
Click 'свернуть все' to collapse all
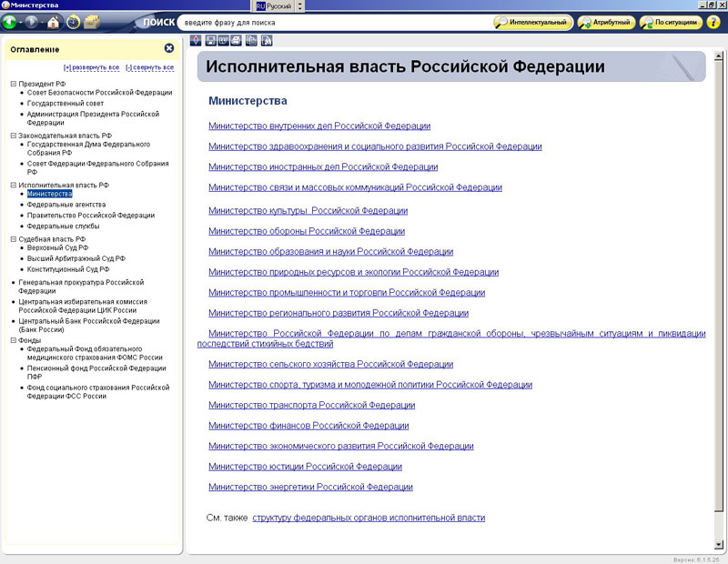(x=149, y=67)
